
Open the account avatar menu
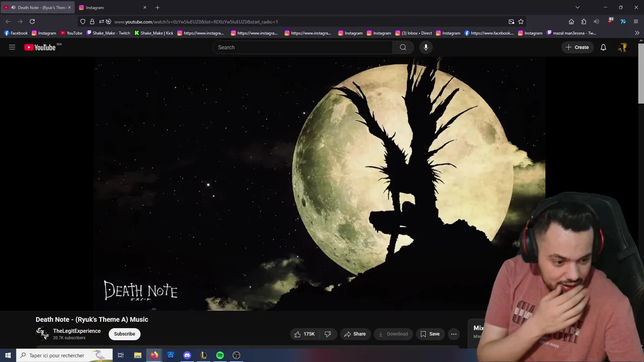(623, 47)
